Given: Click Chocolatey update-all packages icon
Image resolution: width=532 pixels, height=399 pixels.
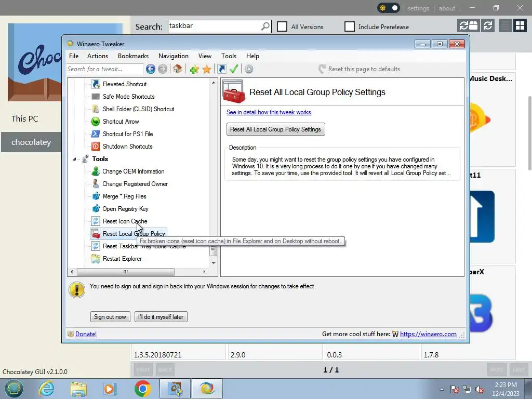Looking at the screenshot, I should pyautogui.click(x=468, y=26).
